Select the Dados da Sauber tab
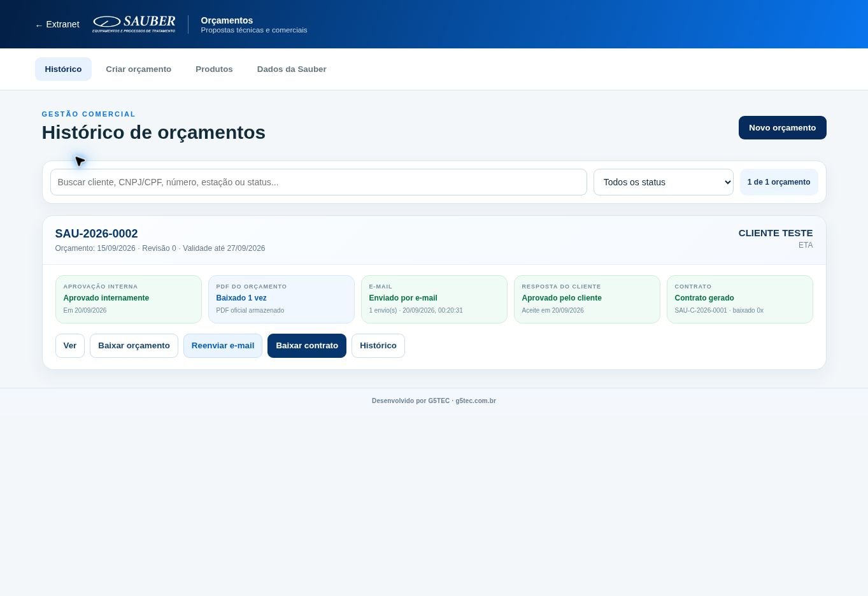Viewport: 868px width, 596px height. tap(292, 69)
